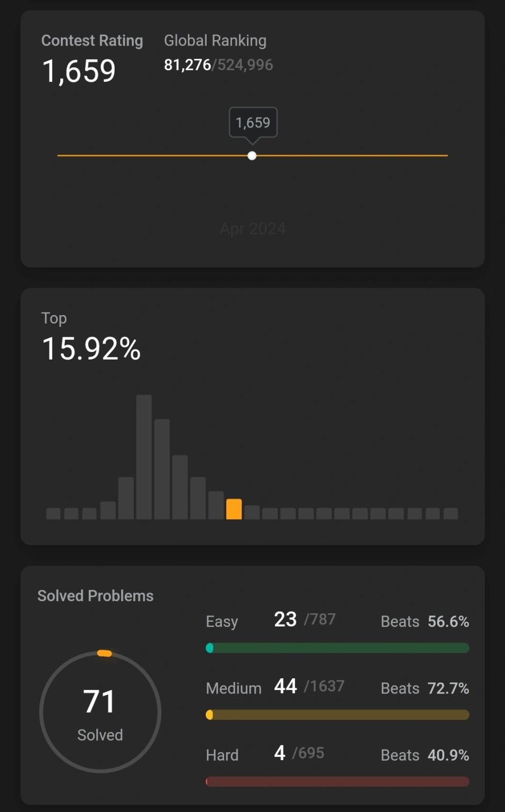The height and width of the screenshot is (812, 505).
Task: Click the 71 Solved circular indicator
Action: [x=100, y=712]
